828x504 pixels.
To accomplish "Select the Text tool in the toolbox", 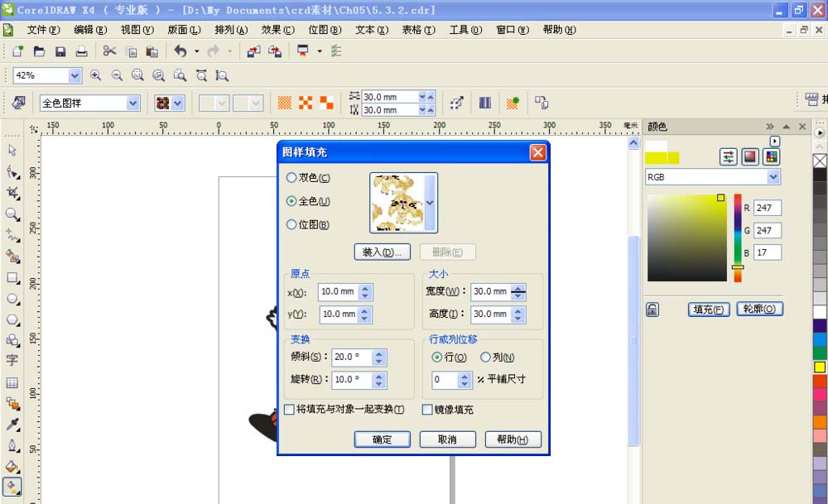I will coord(12,361).
